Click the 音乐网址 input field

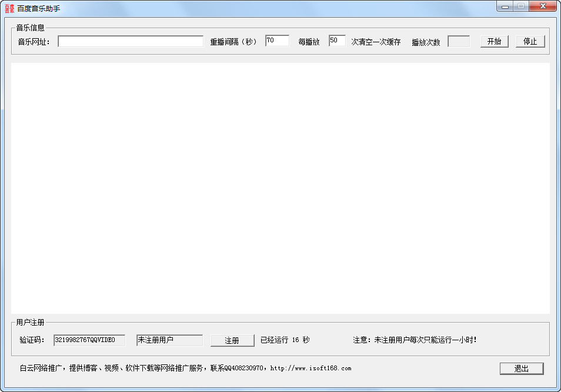pos(131,41)
